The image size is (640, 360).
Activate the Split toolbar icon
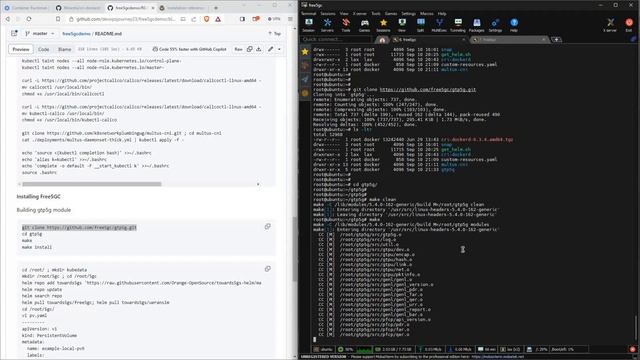tap(420, 25)
